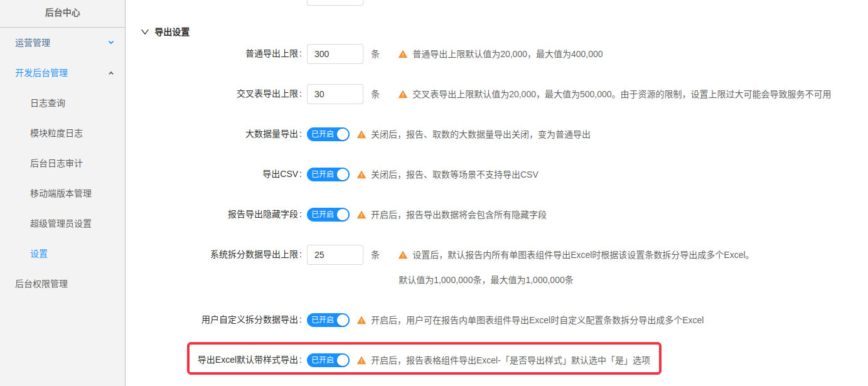Click warning icon beside 交叉表导出上限 hint
Viewport: 868px width, 386px height.
[403, 95]
